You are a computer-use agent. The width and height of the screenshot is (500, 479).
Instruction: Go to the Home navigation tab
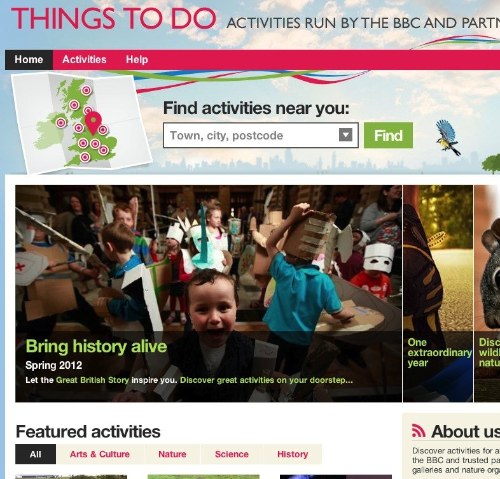[29, 60]
